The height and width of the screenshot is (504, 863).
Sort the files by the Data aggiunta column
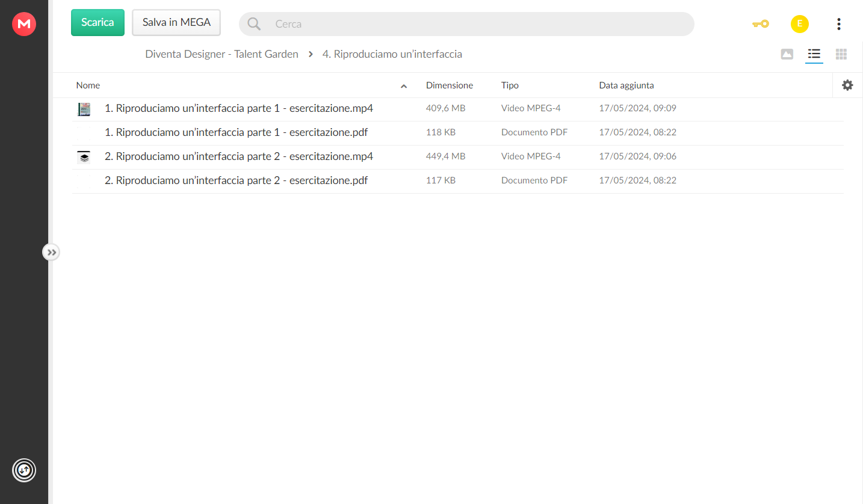626,85
